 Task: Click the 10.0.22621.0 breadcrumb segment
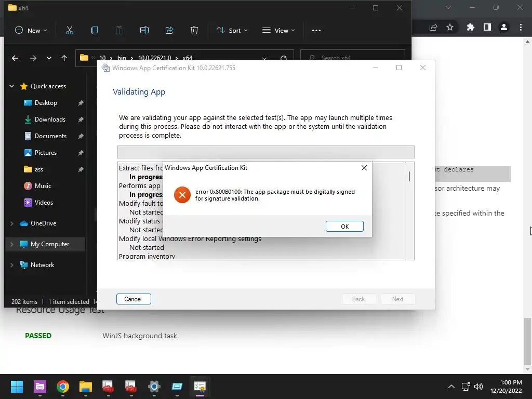point(154,58)
